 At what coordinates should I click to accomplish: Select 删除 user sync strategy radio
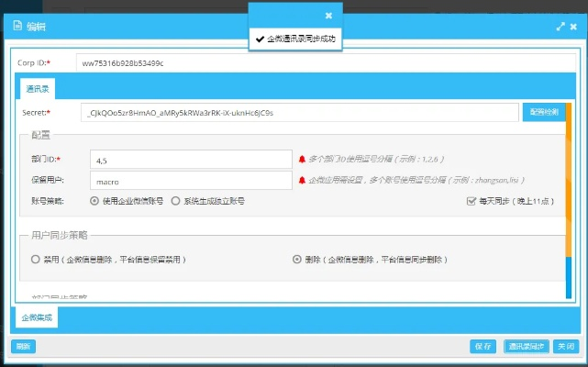tap(296, 260)
